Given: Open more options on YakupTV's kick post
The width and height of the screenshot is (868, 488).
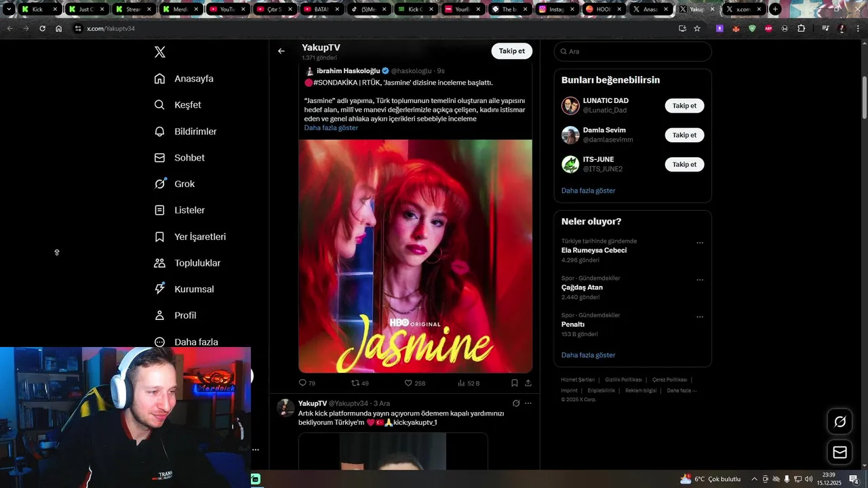Looking at the screenshot, I should pos(528,403).
